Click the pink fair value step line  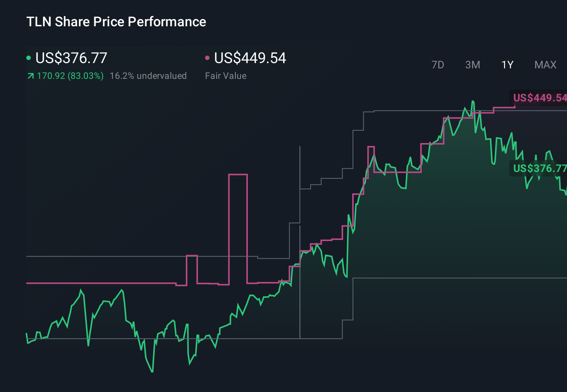point(113,282)
